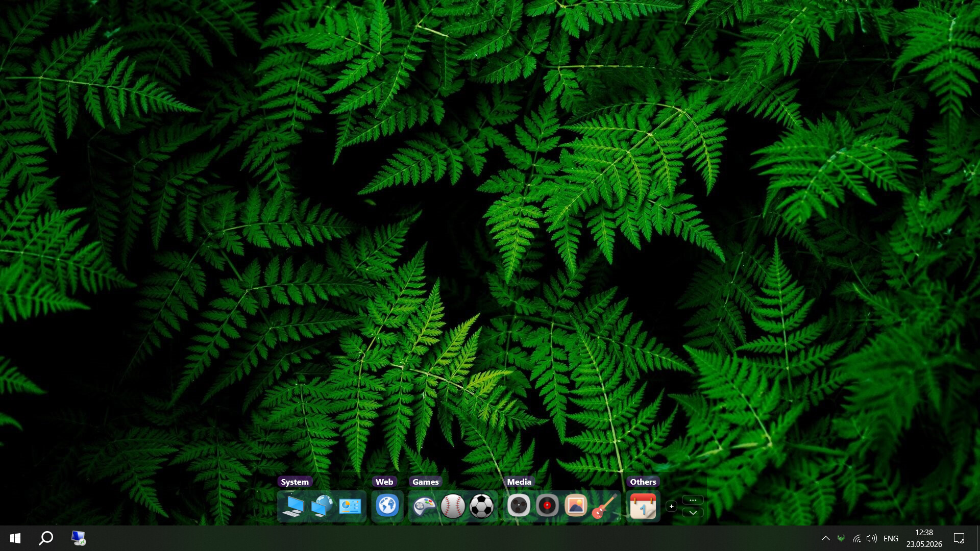This screenshot has height=551, width=980.
Task: Open the blue globe browser in Web group
Action: point(387,506)
